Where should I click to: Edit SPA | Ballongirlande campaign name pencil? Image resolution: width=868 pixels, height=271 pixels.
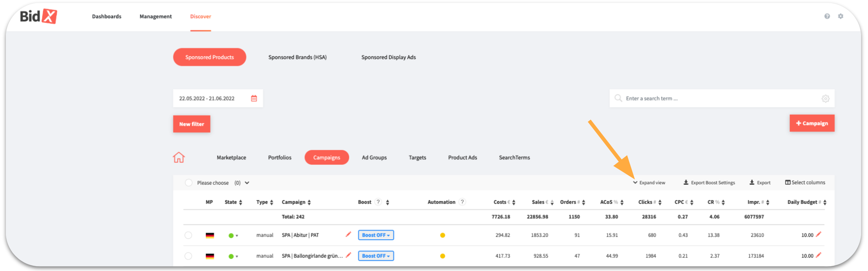pos(348,255)
